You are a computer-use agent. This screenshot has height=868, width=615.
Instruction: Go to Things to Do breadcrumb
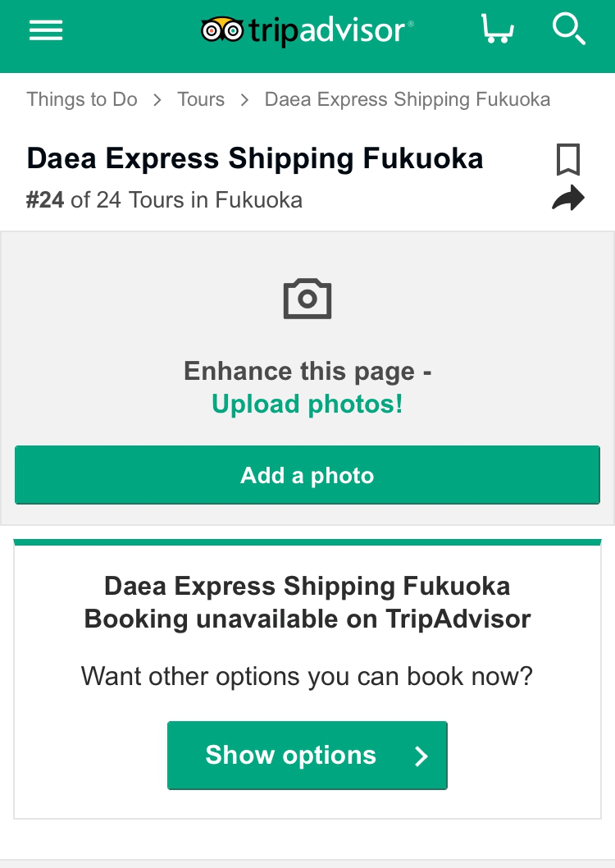pyautogui.click(x=82, y=100)
